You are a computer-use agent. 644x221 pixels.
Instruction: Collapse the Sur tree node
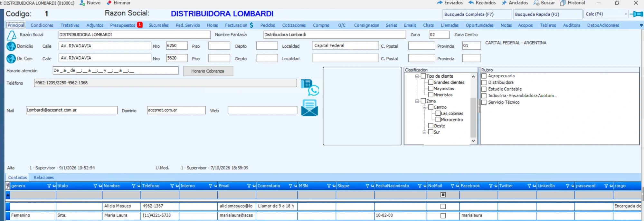pos(424,132)
